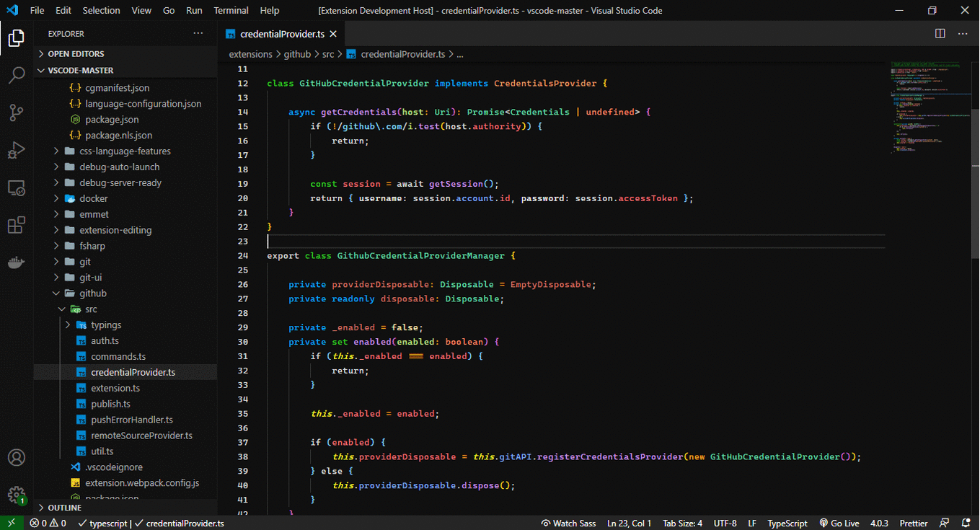
Task: Open the Manage gear icon
Action: click(16, 495)
